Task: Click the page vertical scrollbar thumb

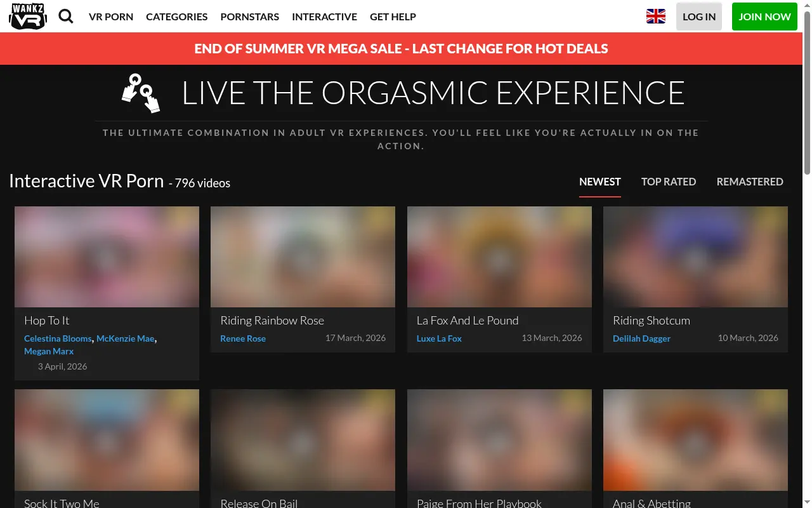Action: tap(807, 92)
